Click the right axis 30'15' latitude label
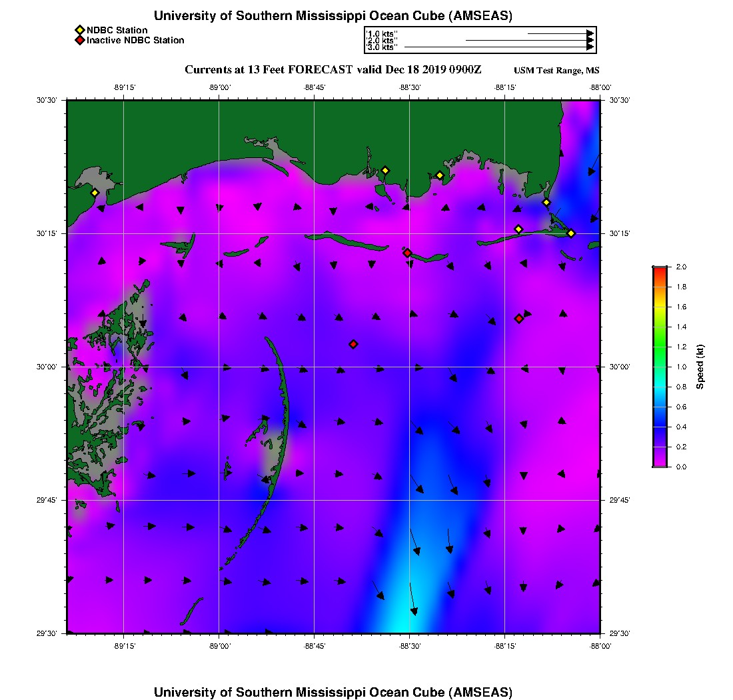Screen dimensions: 733x700 pos(620,233)
